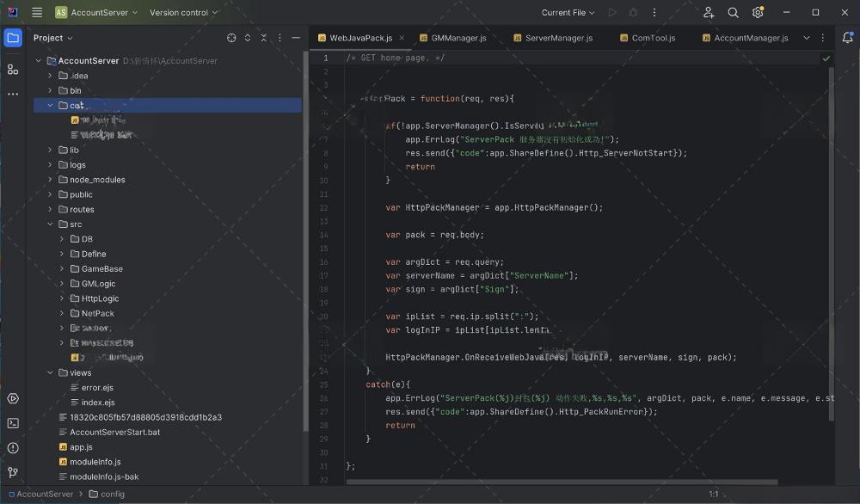Open the Structure tool window icon
The image size is (860, 504).
click(x=13, y=69)
